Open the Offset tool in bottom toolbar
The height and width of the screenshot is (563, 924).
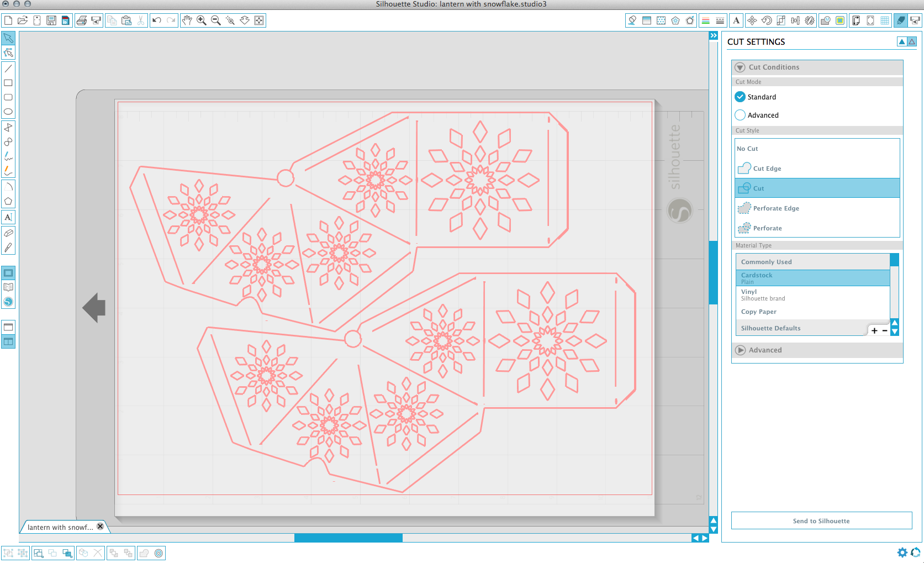pos(159,553)
